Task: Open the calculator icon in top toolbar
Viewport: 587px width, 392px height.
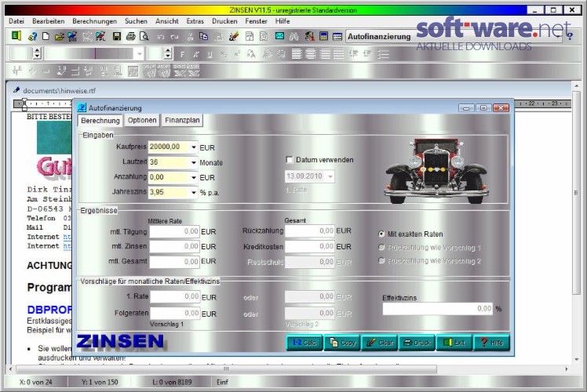Action: tap(324, 36)
